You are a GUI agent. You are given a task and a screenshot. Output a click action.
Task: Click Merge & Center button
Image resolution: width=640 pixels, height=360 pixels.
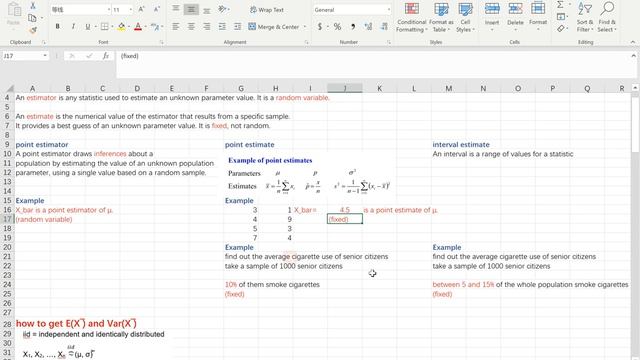click(274, 27)
